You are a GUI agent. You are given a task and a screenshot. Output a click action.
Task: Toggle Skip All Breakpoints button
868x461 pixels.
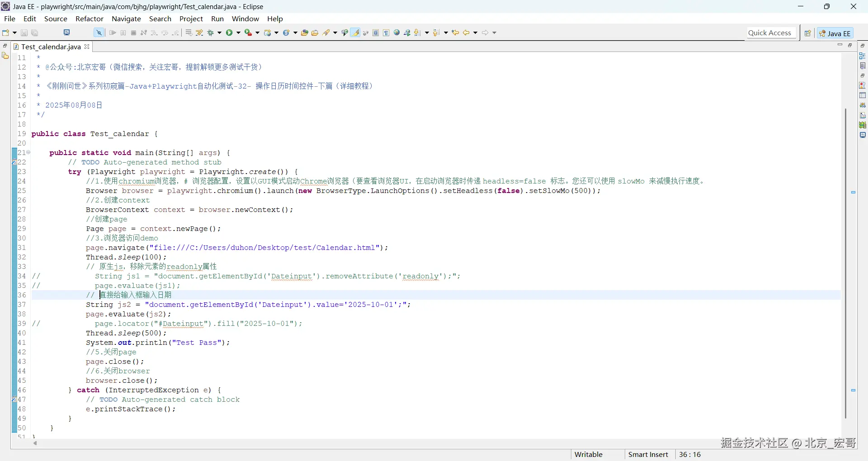(99, 33)
